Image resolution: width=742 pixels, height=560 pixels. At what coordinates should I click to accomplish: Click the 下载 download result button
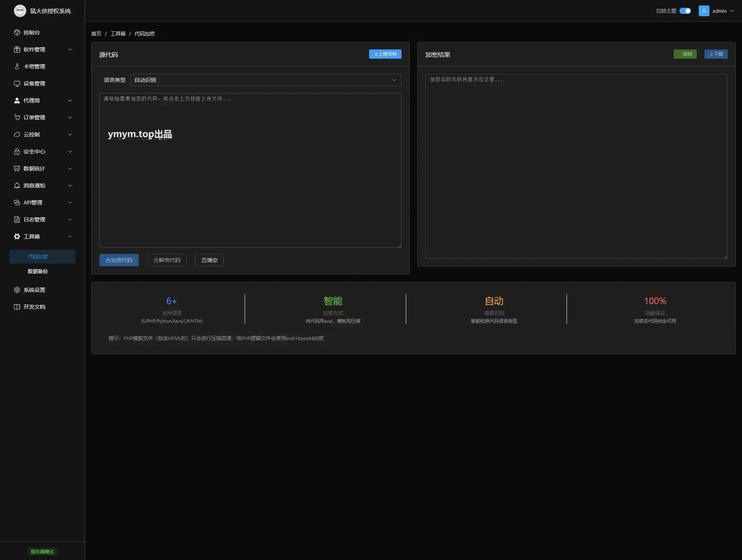point(716,54)
